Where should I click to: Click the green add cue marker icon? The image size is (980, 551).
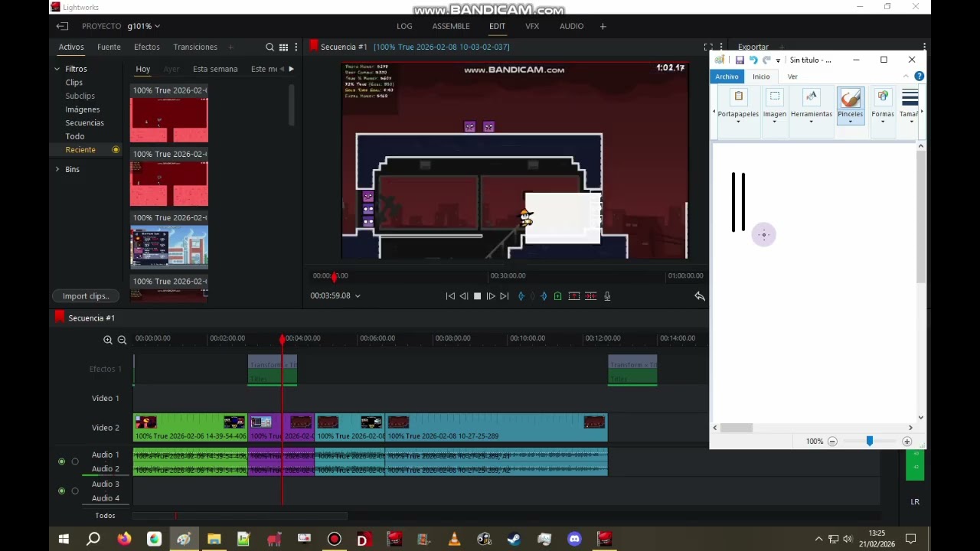(557, 296)
